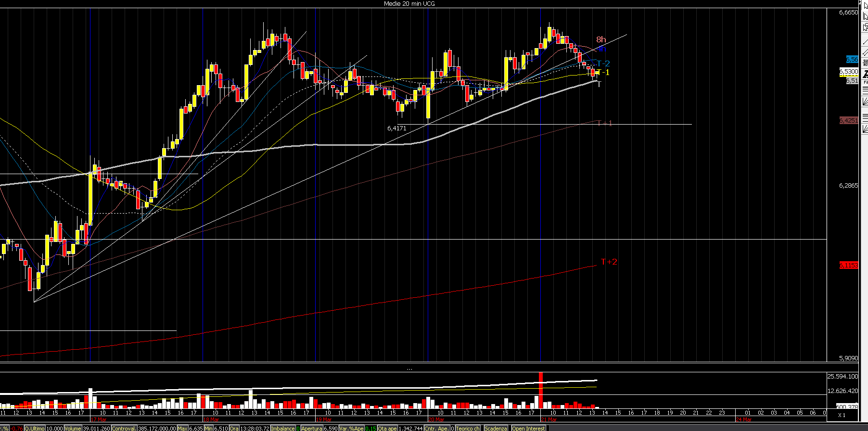Click the yellow T-1 annotation label

pos(603,72)
